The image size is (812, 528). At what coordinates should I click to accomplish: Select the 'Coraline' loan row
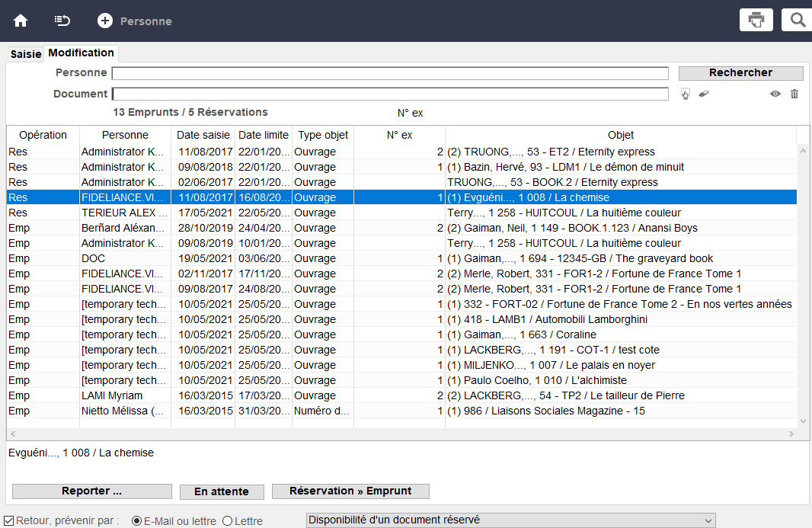click(x=401, y=334)
